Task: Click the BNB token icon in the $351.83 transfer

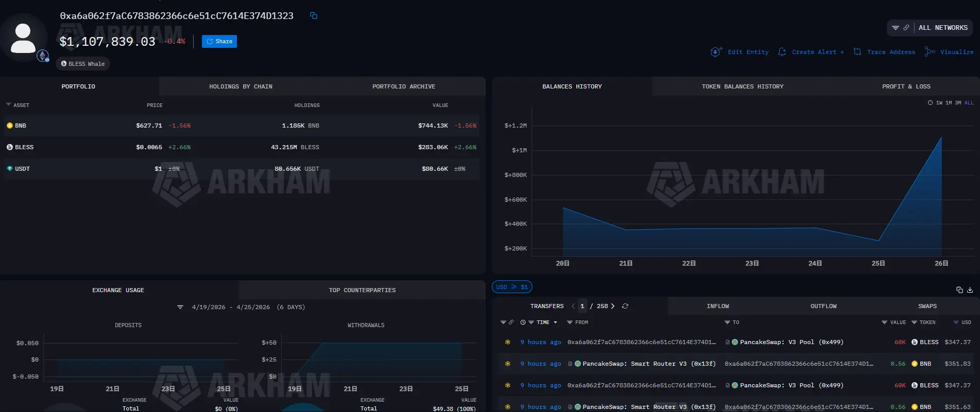Action: coord(915,364)
